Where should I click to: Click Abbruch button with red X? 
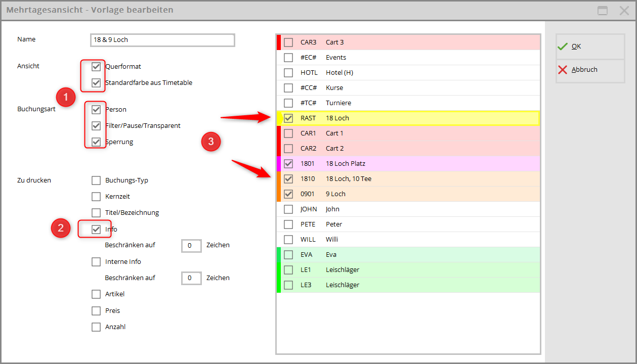(x=590, y=70)
